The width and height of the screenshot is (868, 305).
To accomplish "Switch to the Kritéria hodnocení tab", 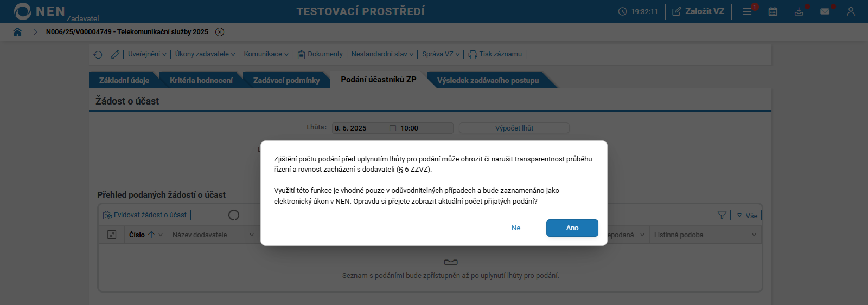I will 201,80.
